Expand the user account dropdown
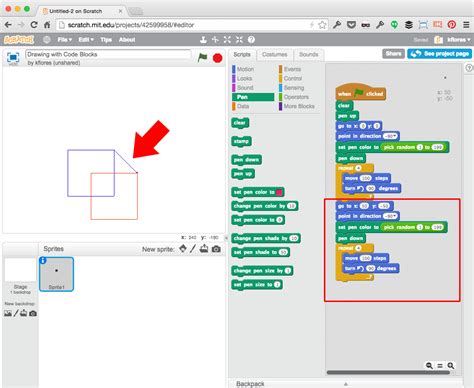474x388 pixels. (459, 40)
